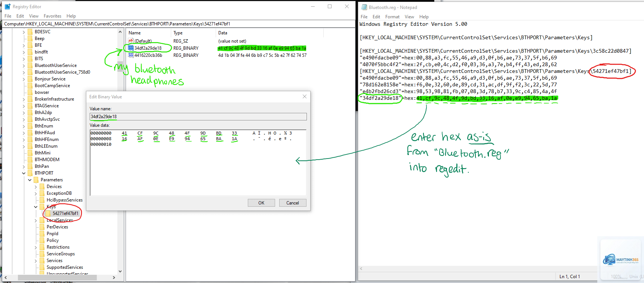Click tree pane horizontal scrollbar right arrow

point(114,277)
